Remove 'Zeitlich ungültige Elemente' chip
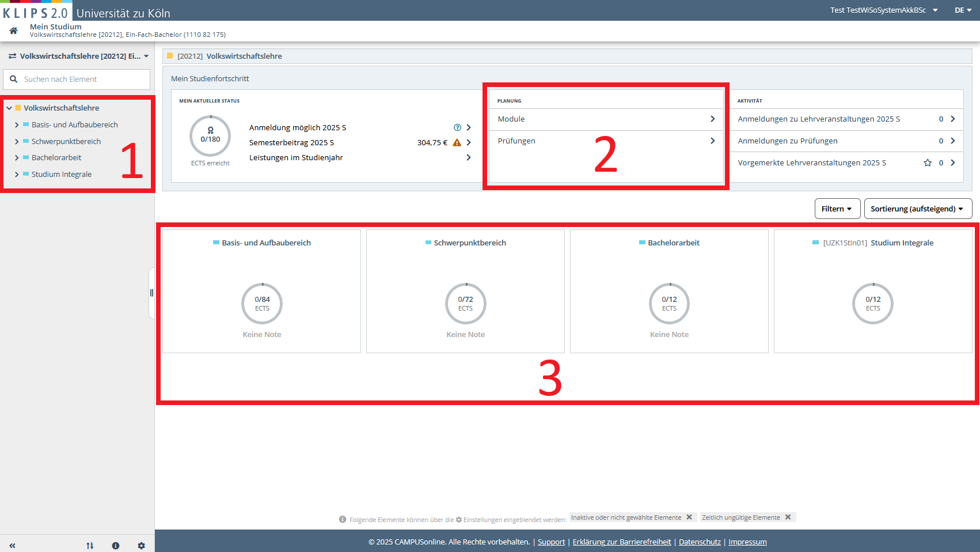980x552 pixels. coord(788,517)
